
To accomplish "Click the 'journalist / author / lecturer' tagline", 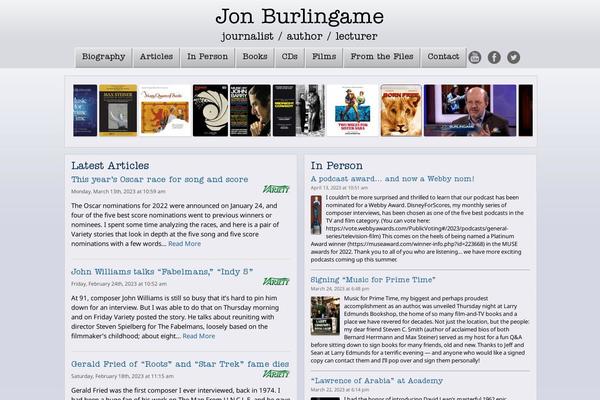I will click(x=299, y=36).
